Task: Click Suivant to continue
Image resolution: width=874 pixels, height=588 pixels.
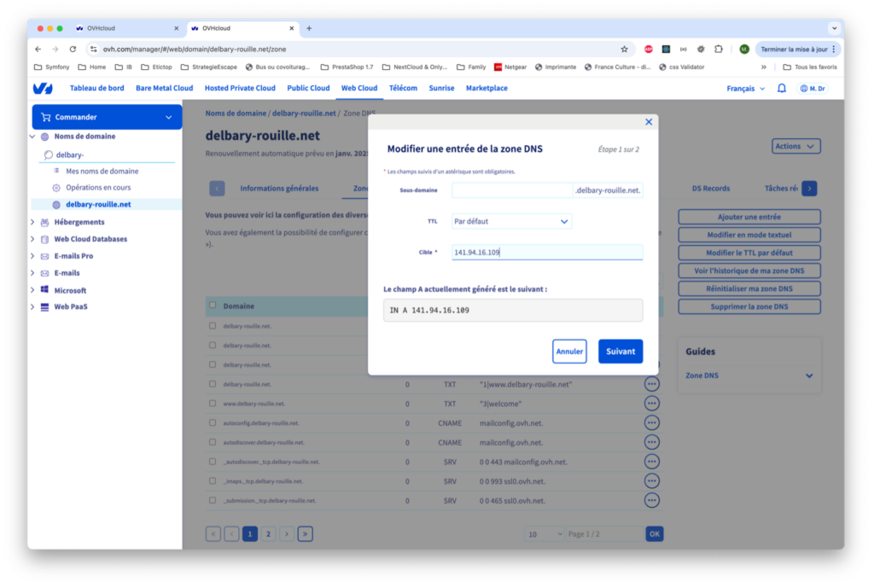Action: click(x=621, y=351)
